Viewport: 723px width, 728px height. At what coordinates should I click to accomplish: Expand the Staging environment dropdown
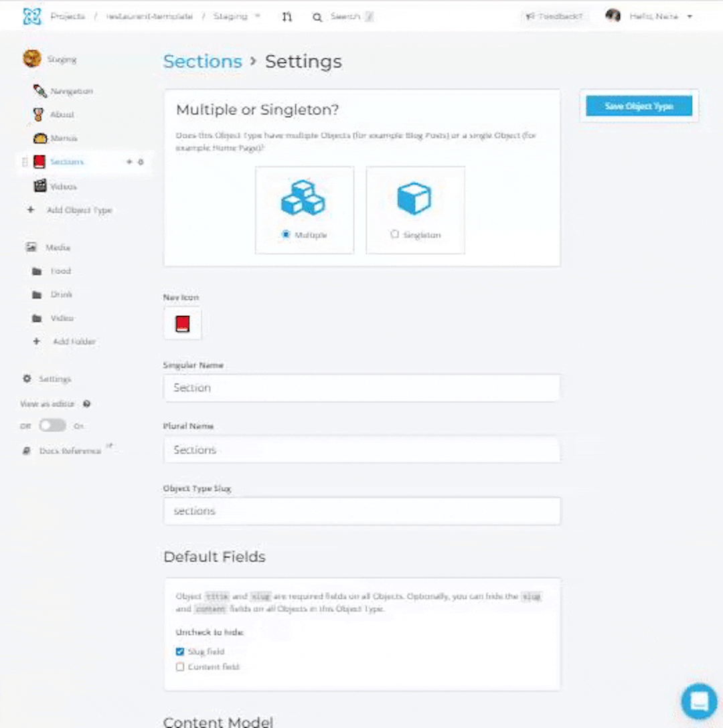[236, 16]
